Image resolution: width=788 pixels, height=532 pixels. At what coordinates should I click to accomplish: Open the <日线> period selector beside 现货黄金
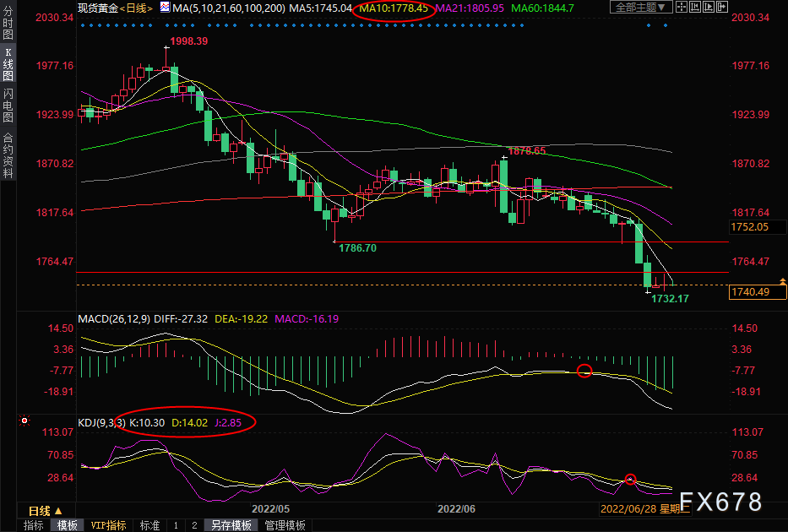point(136,8)
